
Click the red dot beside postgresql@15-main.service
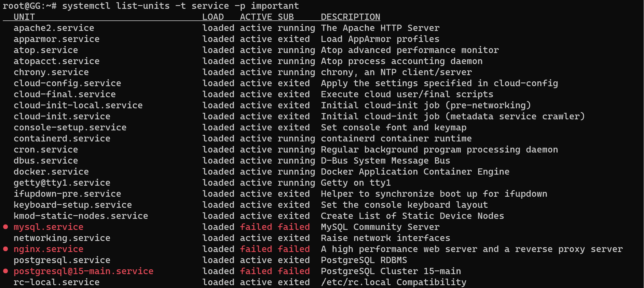[x=5, y=271]
